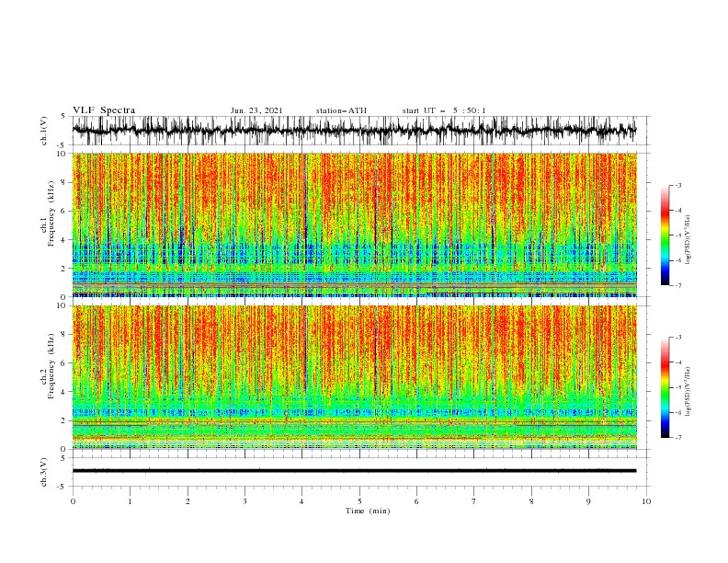Click time axis tick label "9"

click(x=588, y=501)
